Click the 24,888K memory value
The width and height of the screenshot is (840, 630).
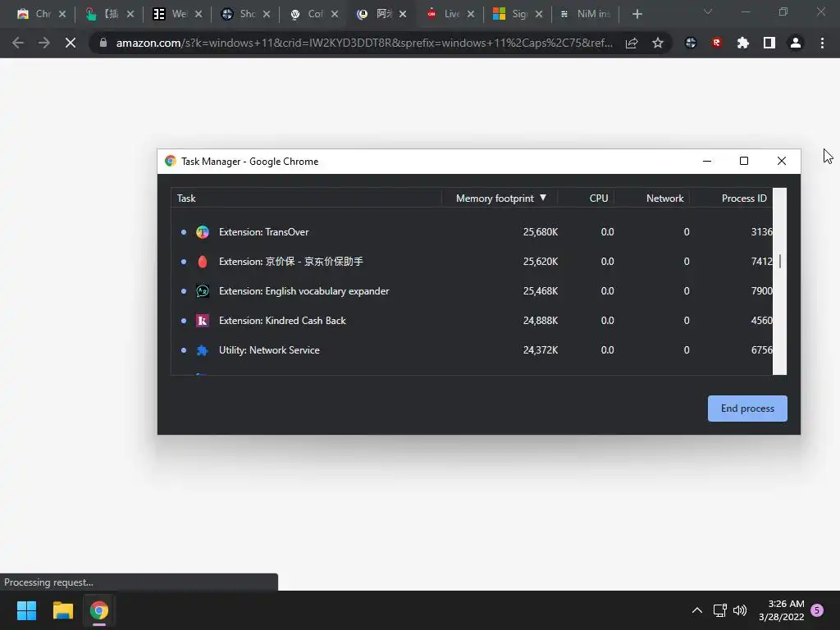coord(540,321)
